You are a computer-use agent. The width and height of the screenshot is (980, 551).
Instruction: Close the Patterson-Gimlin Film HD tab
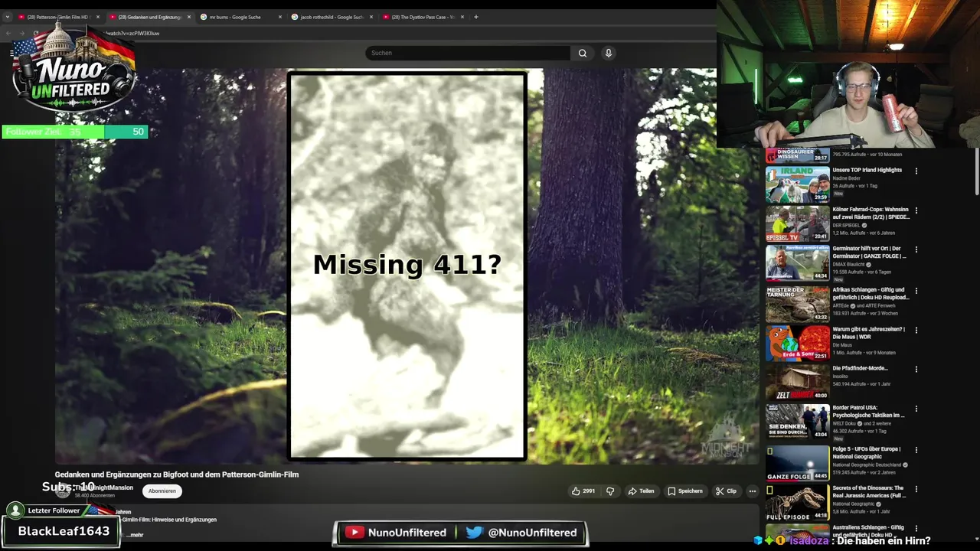tap(98, 17)
